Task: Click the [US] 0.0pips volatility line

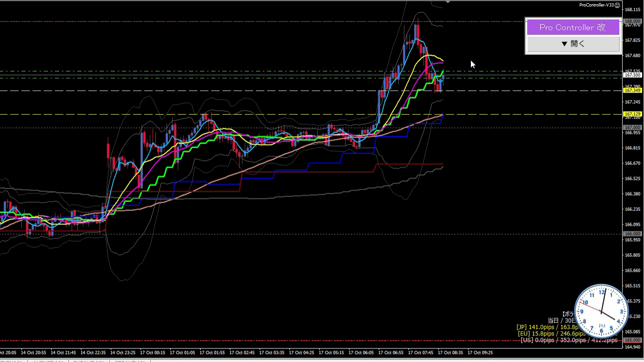Action: (x=569, y=340)
